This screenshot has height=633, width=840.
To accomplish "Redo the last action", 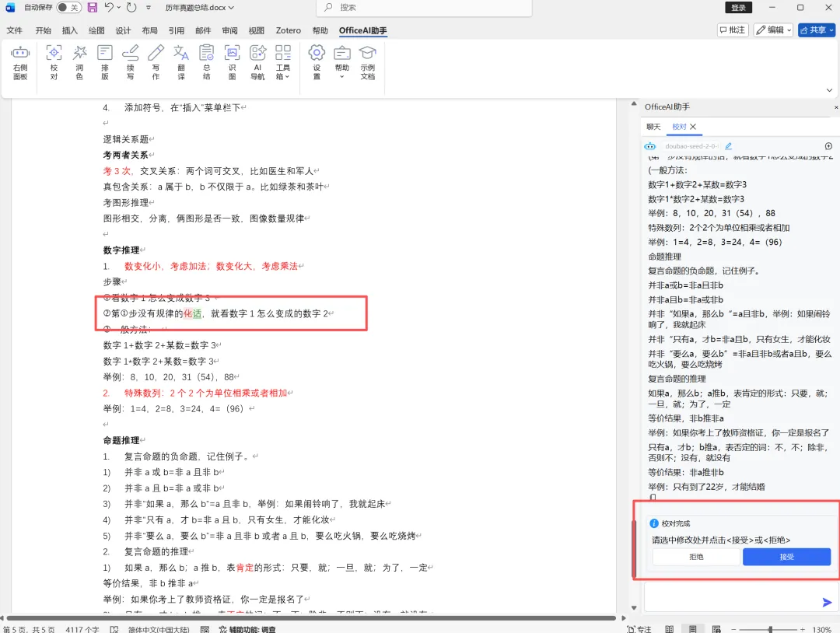I will tap(131, 8).
